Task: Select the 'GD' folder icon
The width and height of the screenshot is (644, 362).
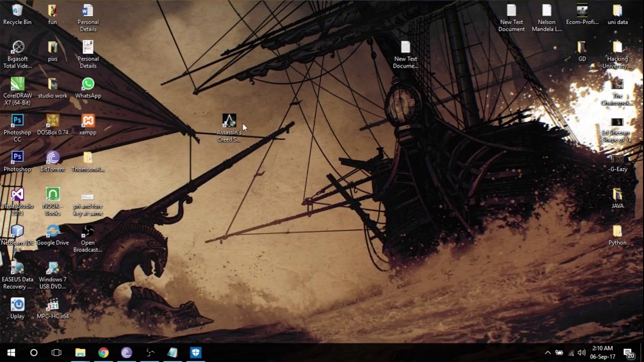Action: pyautogui.click(x=582, y=51)
